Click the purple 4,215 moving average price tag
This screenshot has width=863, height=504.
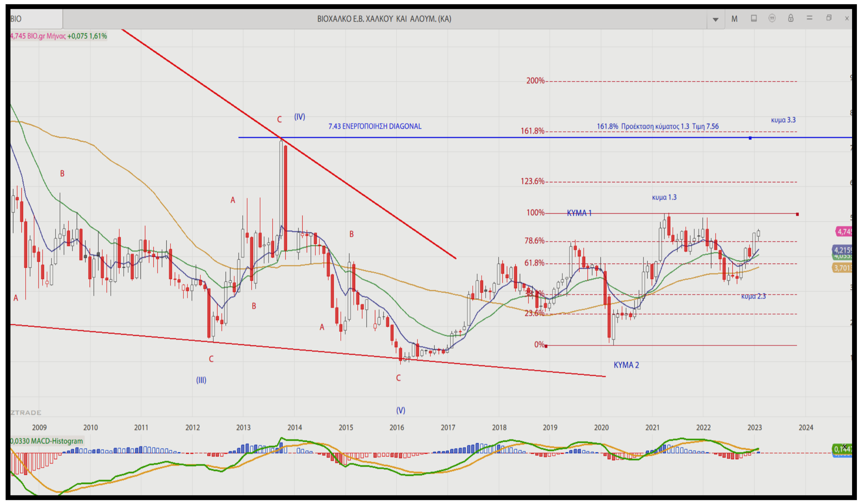843,250
